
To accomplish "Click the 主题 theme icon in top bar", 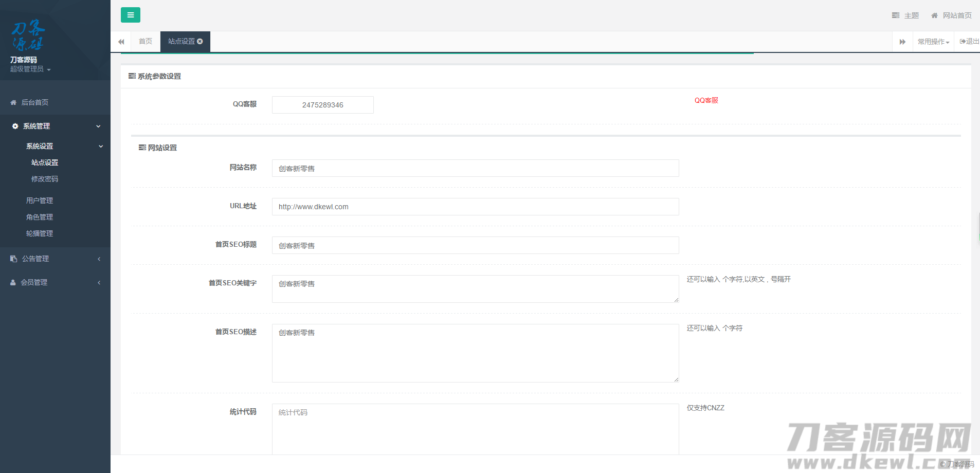I will click(x=895, y=15).
